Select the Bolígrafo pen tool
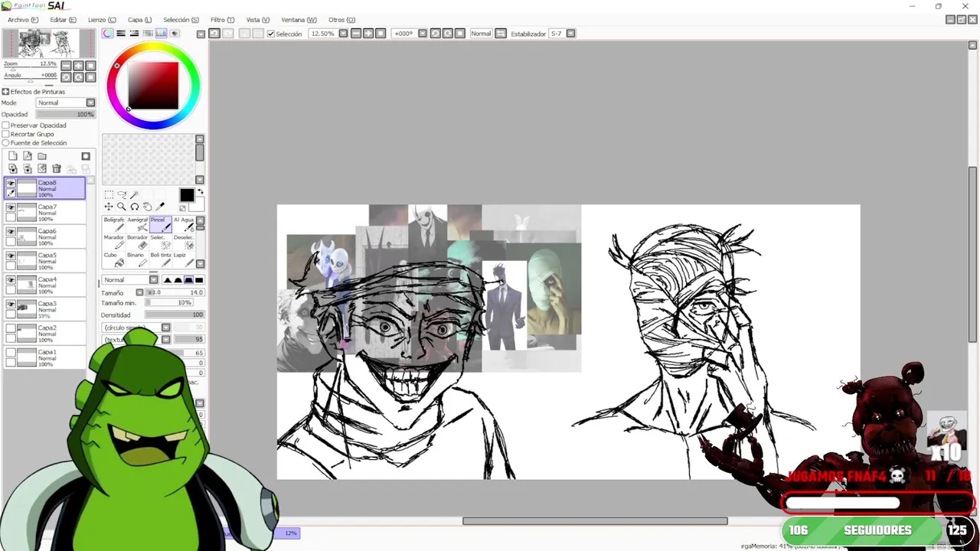Viewport: 980px width, 551px height. 114,224
